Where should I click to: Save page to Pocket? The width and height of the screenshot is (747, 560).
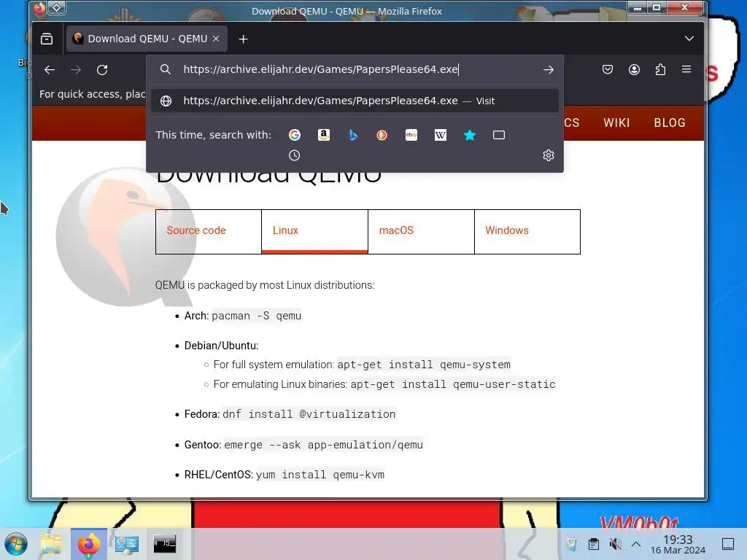[608, 69]
